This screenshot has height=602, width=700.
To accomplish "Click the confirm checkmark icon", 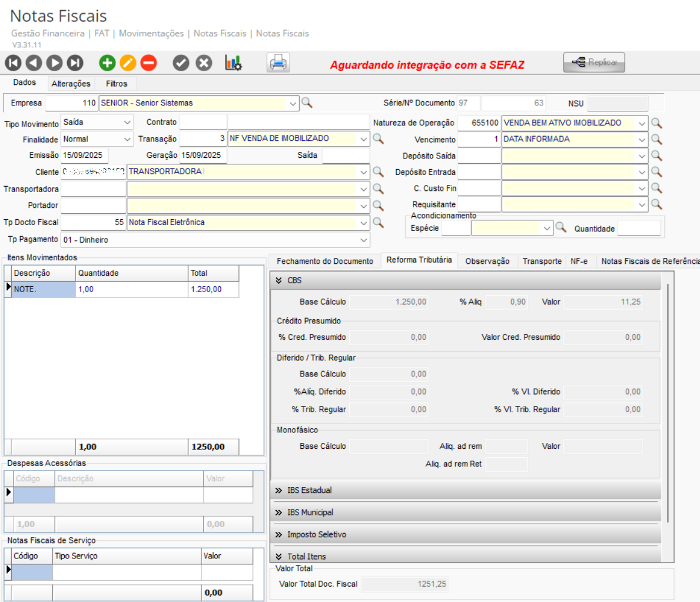I will (181, 62).
